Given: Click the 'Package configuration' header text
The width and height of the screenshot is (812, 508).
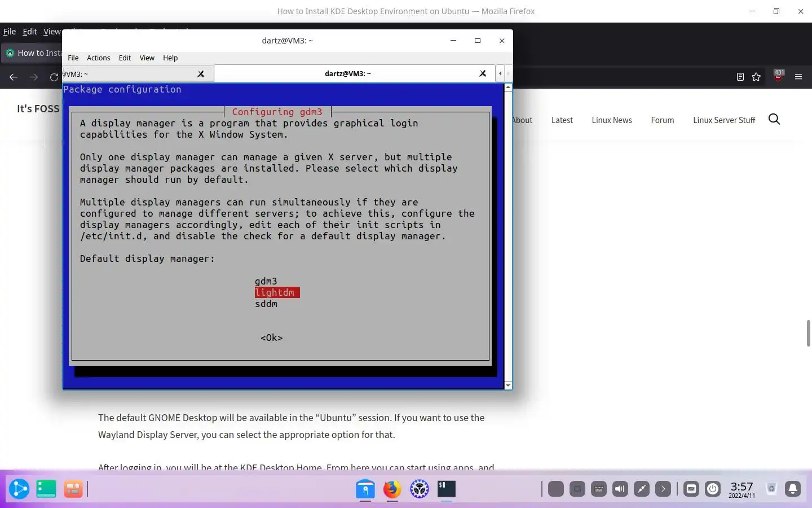Looking at the screenshot, I should [122, 89].
